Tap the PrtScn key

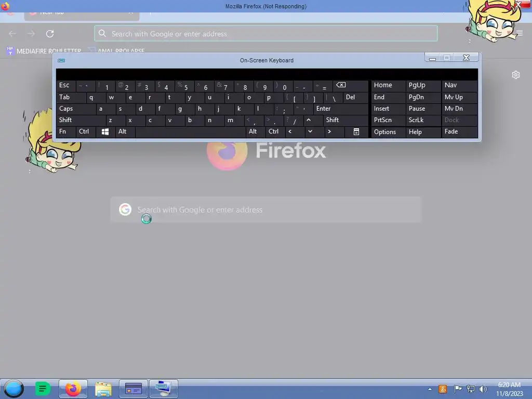tap(389, 120)
